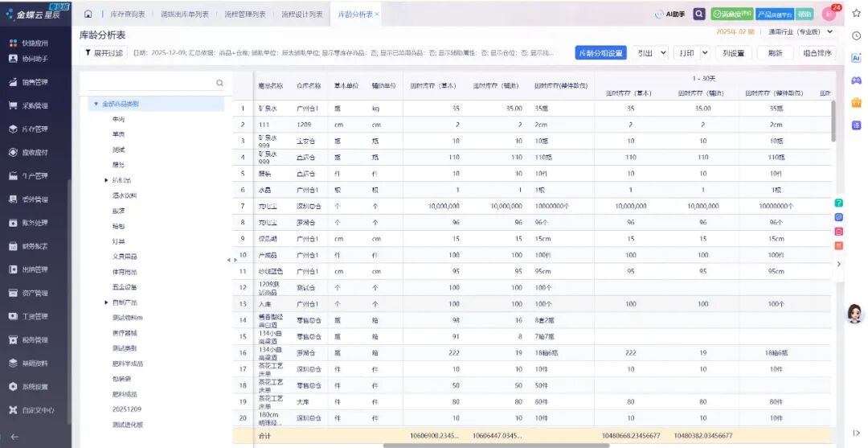This screenshot has height=448, width=868.
Task: Open the 通用行业(专业版) dropdown
Action: tap(800, 32)
